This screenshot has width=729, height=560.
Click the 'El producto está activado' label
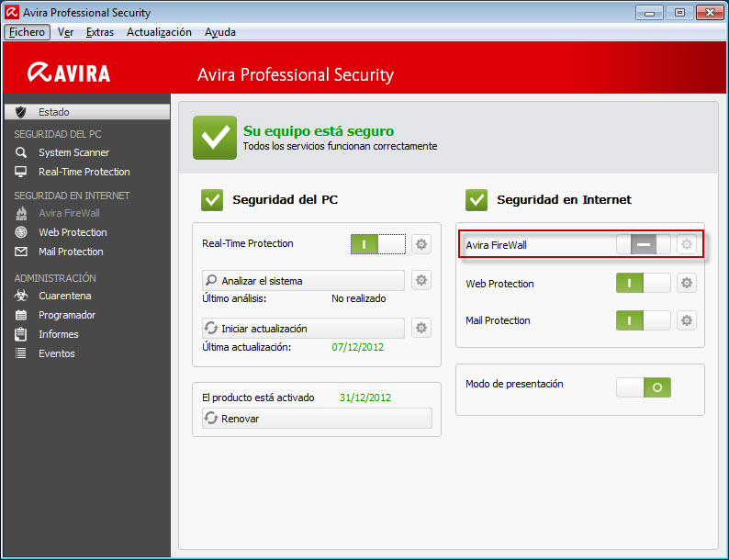pyautogui.click(x=258, y=398)
